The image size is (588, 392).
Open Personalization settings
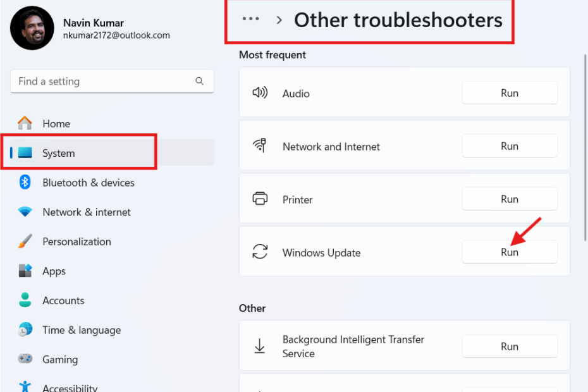click(112, 241)
